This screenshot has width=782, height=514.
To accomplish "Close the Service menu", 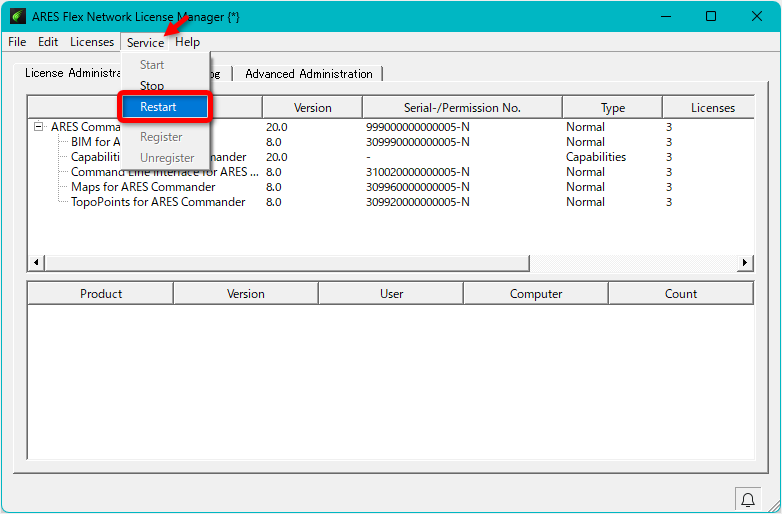I will pos(145,42).
